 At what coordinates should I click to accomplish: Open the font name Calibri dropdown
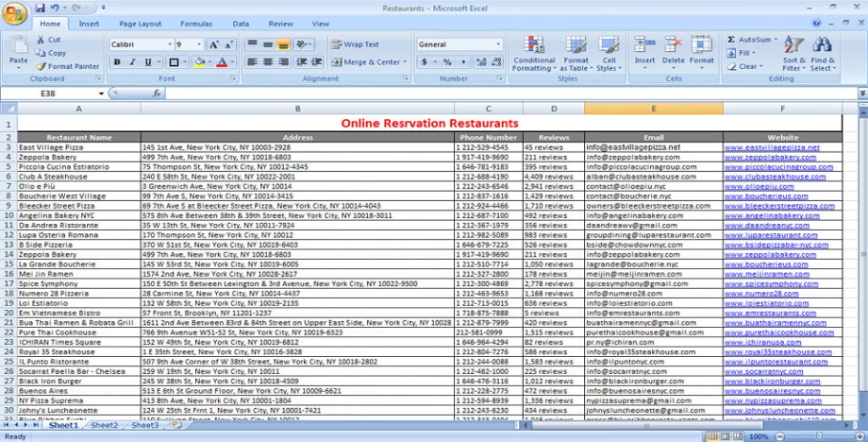(168, 44)
